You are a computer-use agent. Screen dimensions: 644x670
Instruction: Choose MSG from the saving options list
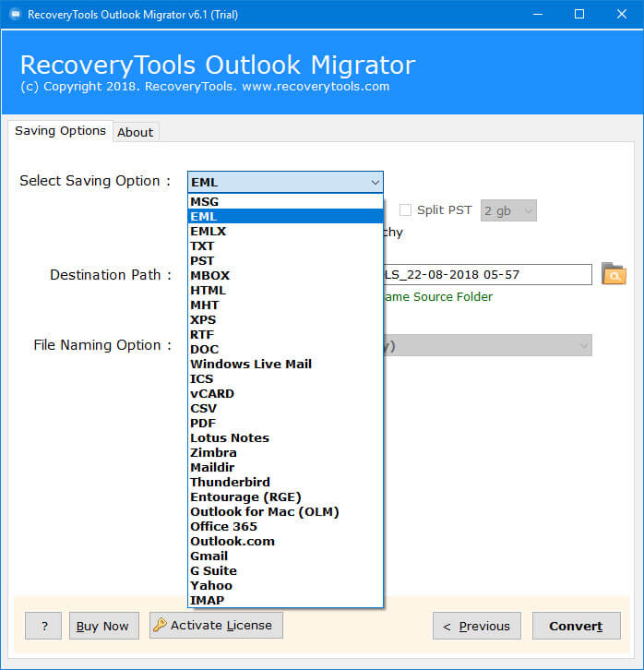(285, 202)
